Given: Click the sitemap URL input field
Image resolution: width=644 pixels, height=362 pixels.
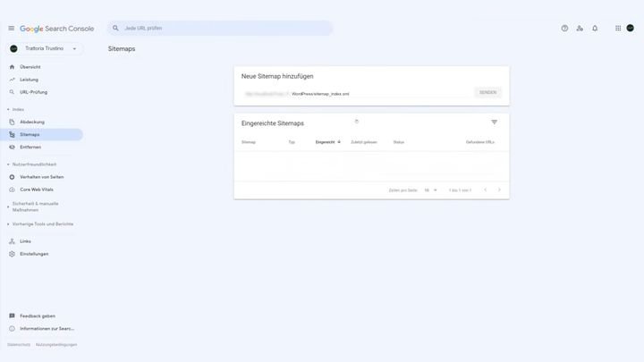Looking at the screenshot, I should point(357,94).
